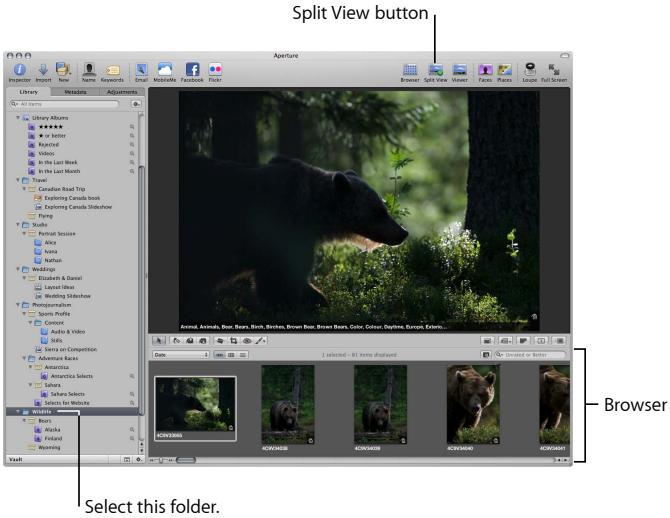Click the Email toolbar icon

[x=141, y=70]
